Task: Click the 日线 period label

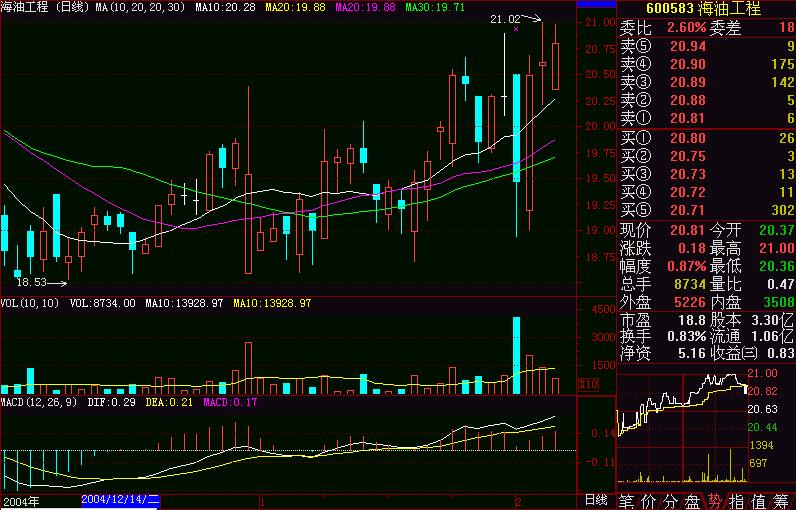Action: 595,500
